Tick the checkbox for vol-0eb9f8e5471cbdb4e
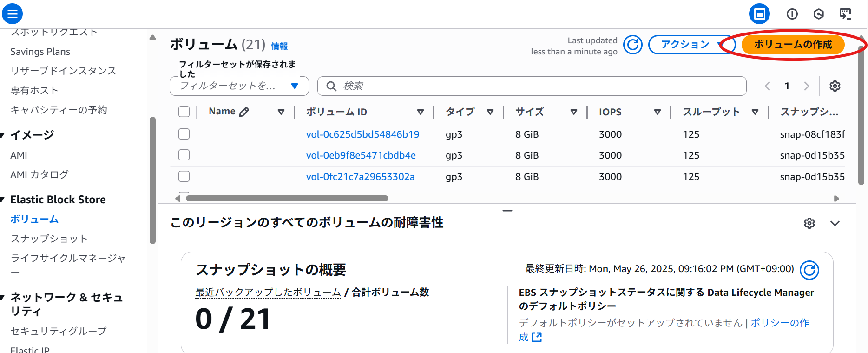Screen dimensions: 868x353 (x=184, y=155)
